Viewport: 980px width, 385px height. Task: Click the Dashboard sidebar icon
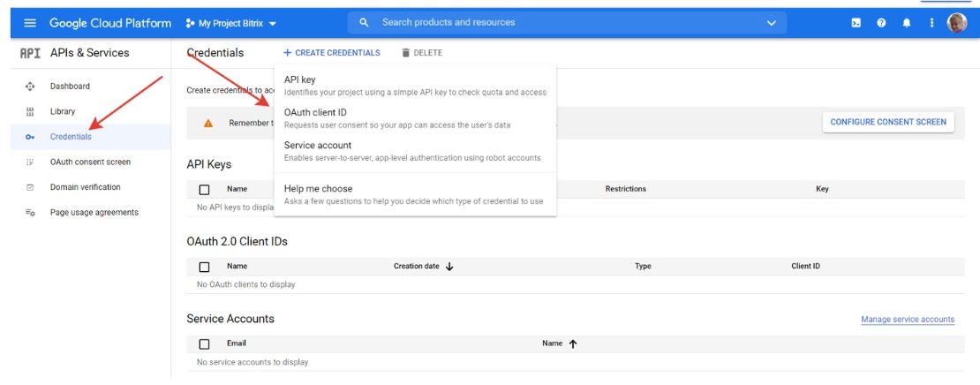31,87
